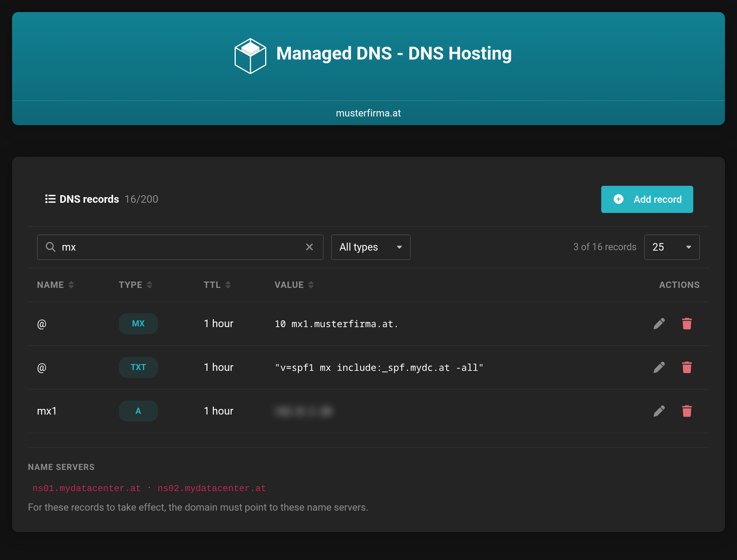Select the value 10 mx1.musterfirma.at.
The width and height of the screenshot is (737, 560).
[336, 324]
